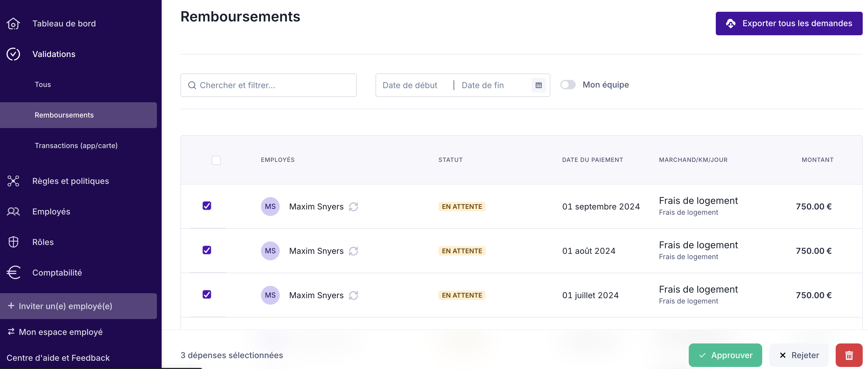Open the Tous submenu item
This screenshot has height=369, width=868.
click(x=43, y=85)
